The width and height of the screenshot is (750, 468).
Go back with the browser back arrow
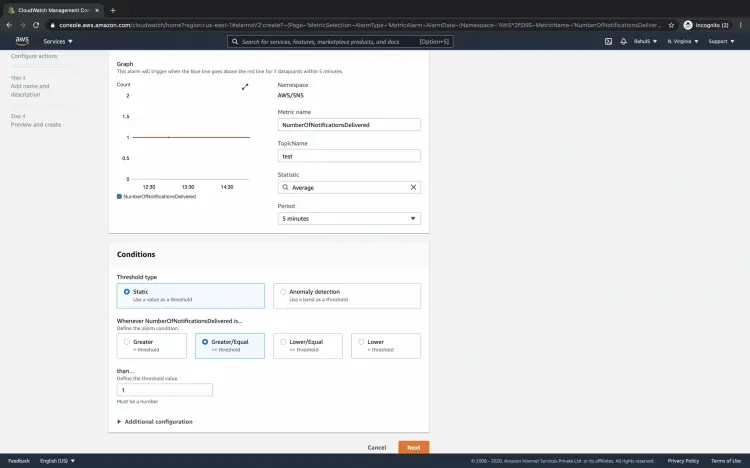click(x=9, y=25)
